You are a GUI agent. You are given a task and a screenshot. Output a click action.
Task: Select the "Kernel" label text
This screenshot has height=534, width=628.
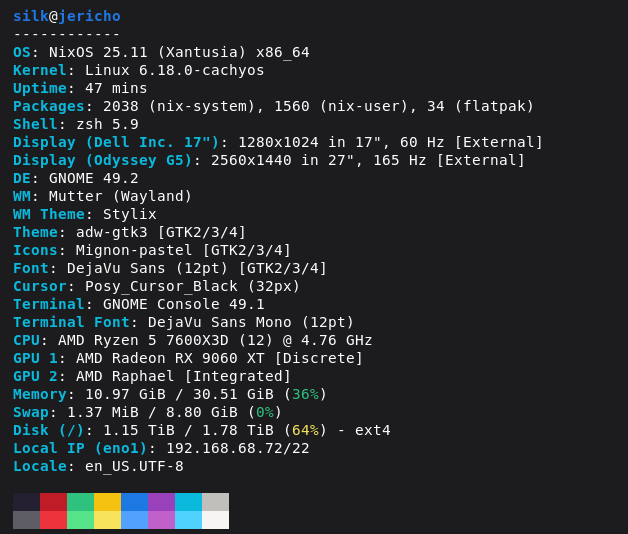tap(39, 70)
